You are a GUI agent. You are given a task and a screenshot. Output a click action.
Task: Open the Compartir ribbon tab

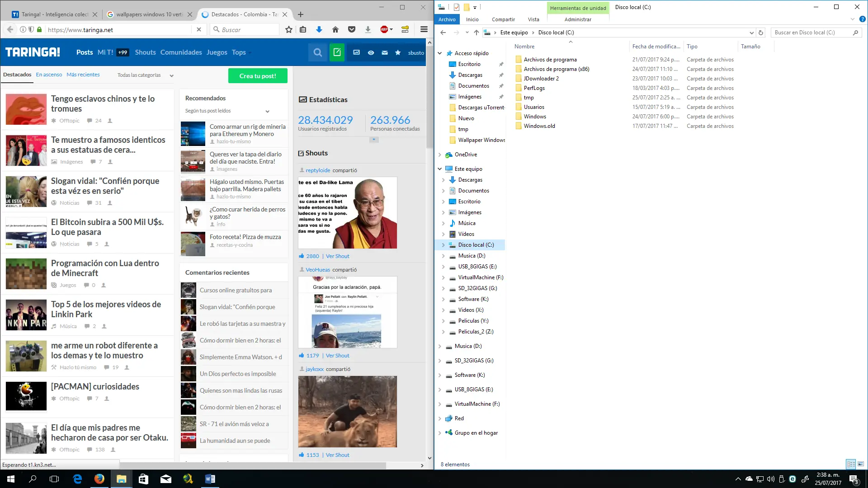[x=503, y=19]
